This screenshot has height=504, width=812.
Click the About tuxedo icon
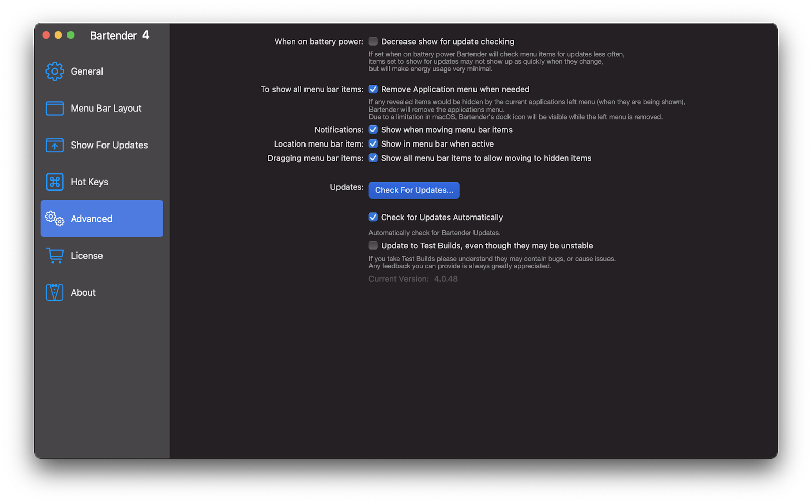(x=55, y=292)
